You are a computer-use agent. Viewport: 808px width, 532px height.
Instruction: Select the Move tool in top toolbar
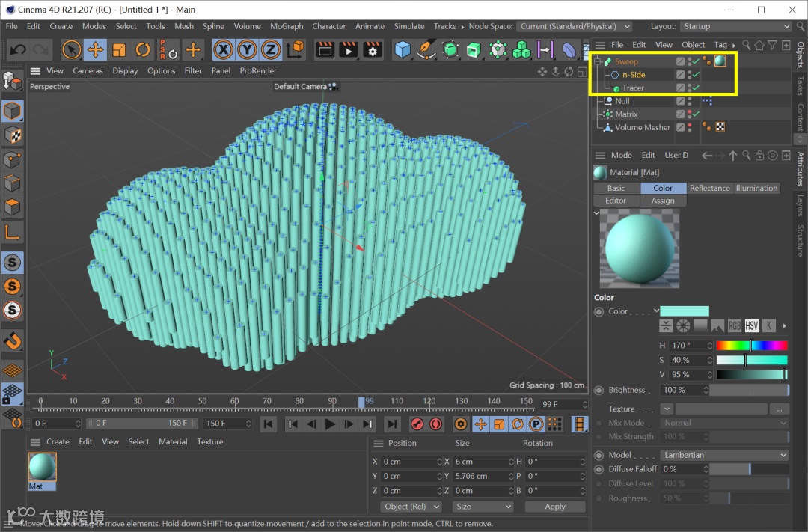(x=95, y=50)
